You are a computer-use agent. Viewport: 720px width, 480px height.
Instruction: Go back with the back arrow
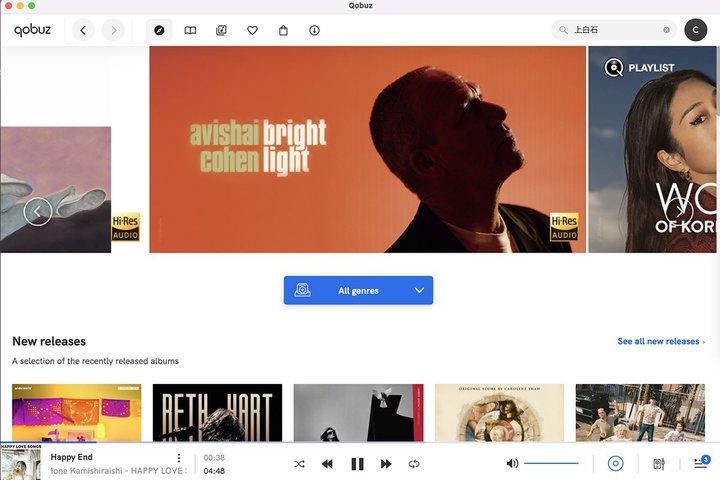[x=83, y=30]
